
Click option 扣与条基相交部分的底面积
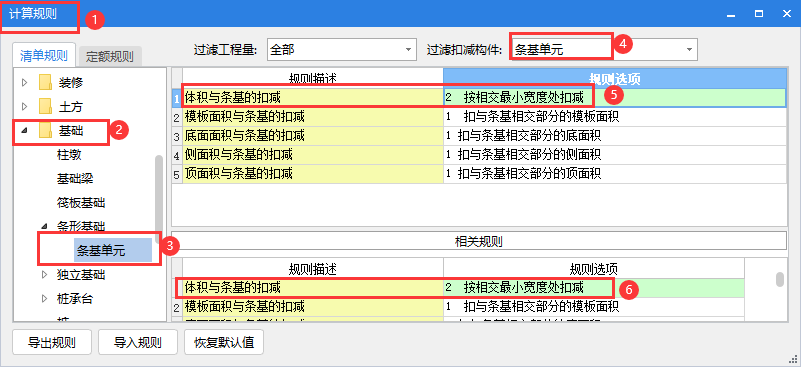pyautogui.click(x=615, y=136)
